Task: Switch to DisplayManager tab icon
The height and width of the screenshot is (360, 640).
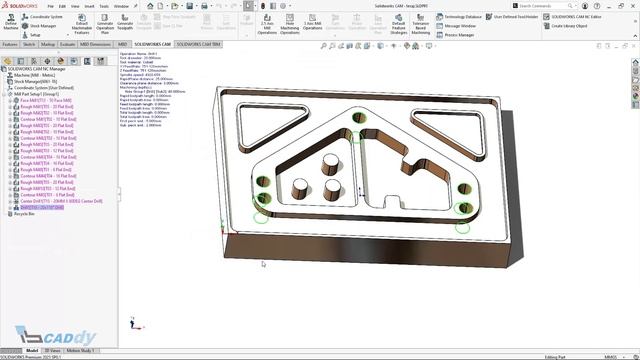Action: (x=61, y=61)
